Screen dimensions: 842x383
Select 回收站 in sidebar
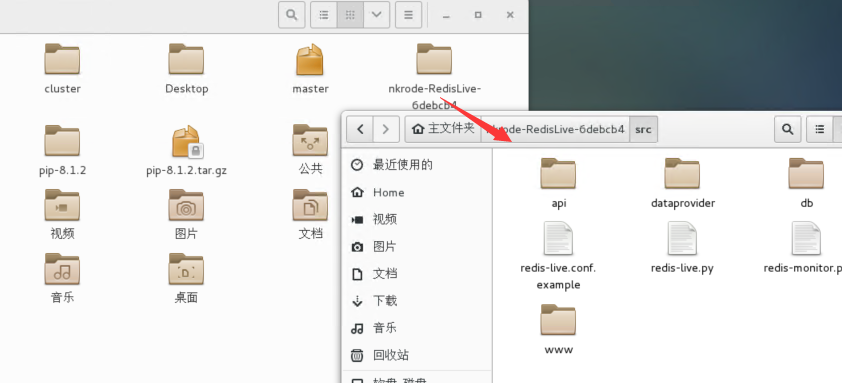[x=417, y=355]
